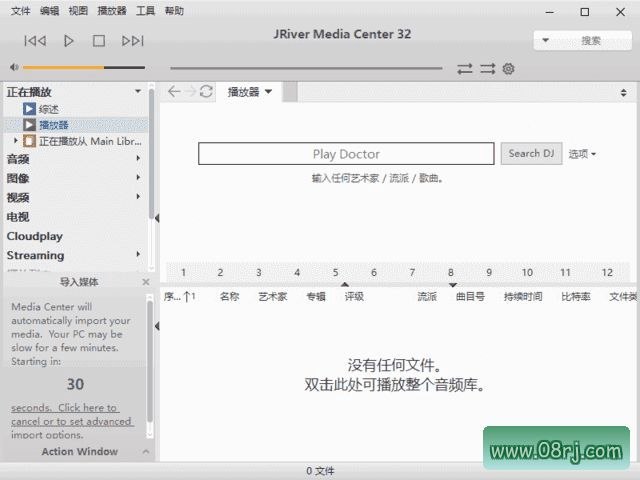Click the 搜索 search field
Viewport: 640px width, 480px height.
591,41
